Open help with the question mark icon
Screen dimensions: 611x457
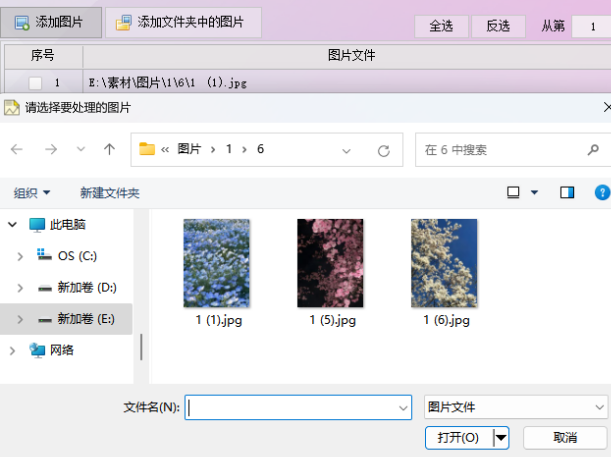click(602, 192)
